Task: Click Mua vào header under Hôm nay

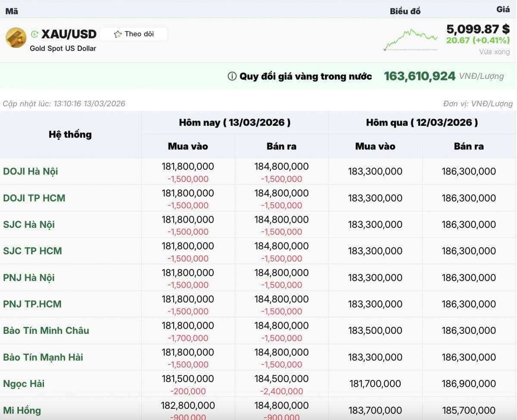Action: pyautogui.click(x=188, y=146)
